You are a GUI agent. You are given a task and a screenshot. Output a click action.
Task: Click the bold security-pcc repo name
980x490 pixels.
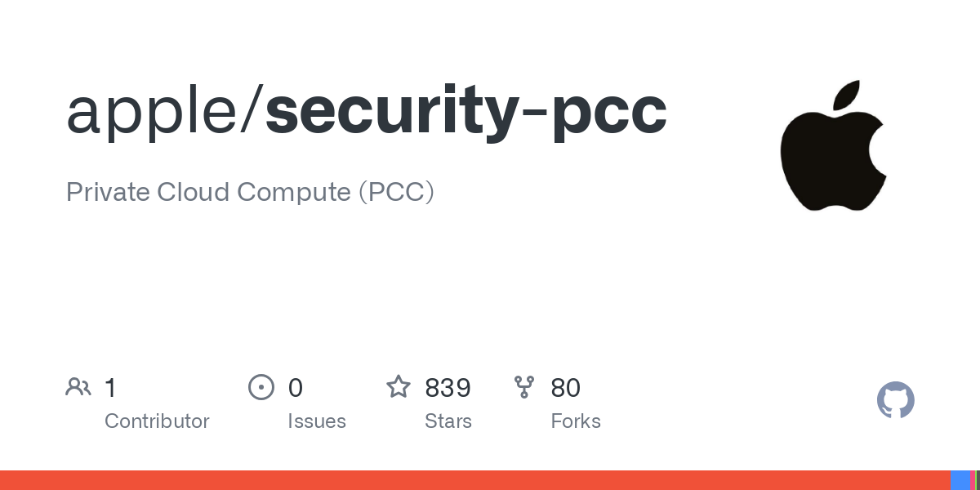[x=466, y=112]
